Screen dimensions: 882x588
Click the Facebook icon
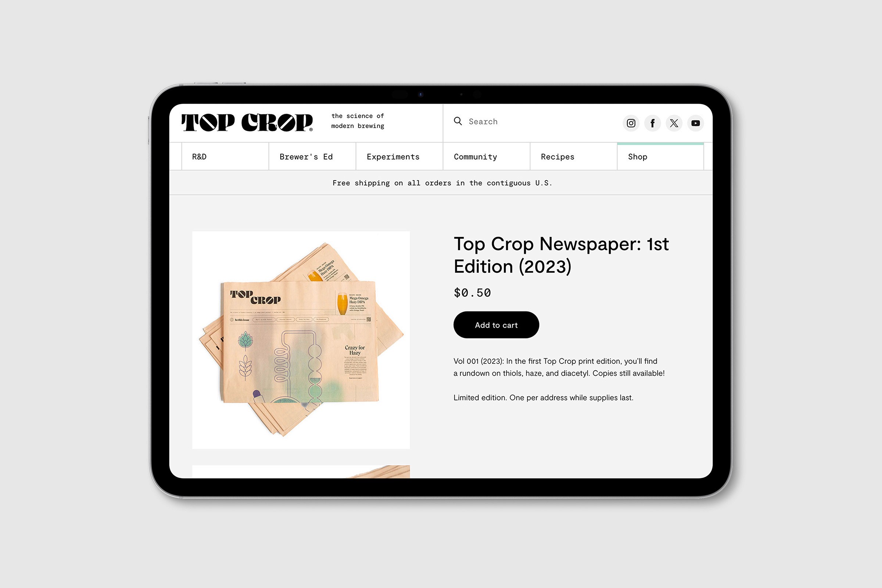652,123
